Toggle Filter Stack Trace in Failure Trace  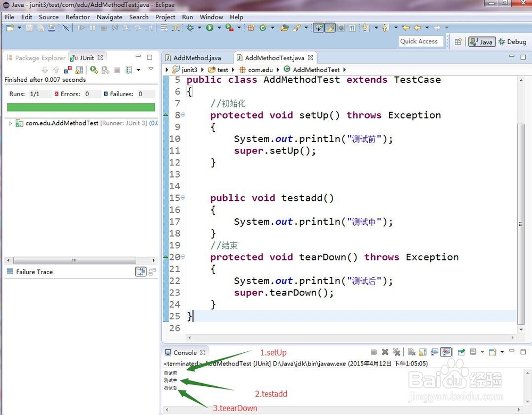pyautogui.click(x=141, y=272)
